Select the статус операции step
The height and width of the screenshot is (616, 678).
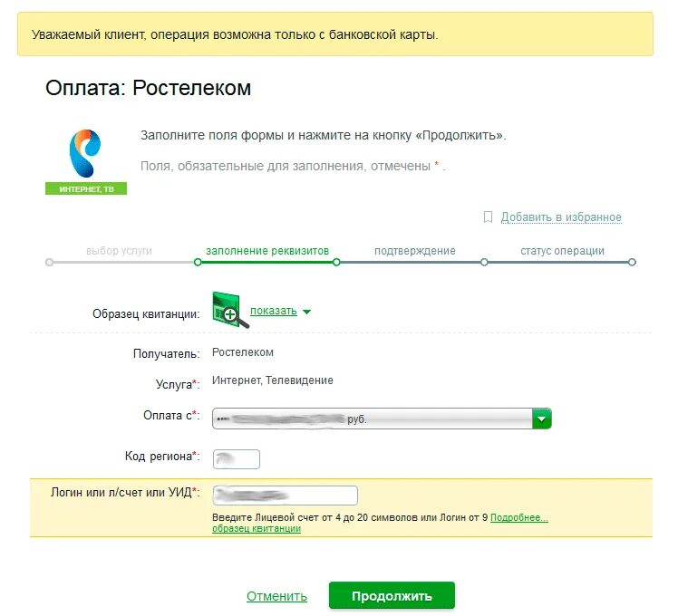coord(562,251)
